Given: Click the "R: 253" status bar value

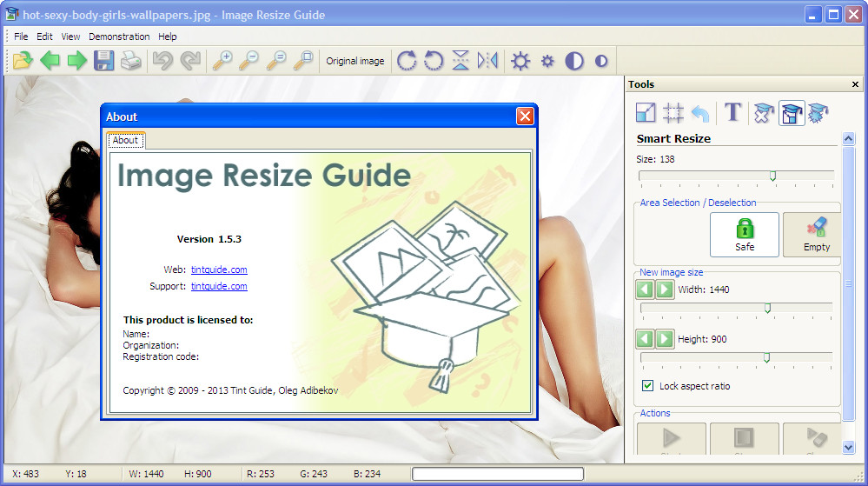Looking at the screenshot, I should [x=261, y=474].
